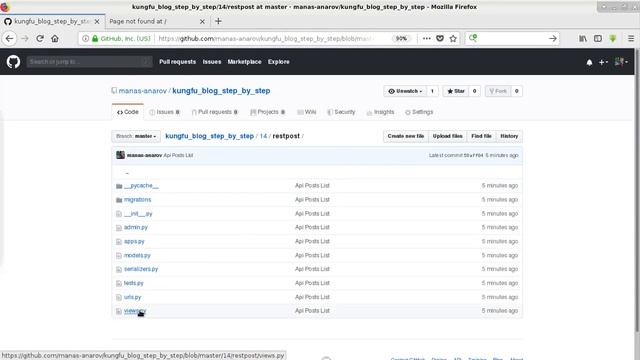Focus the GitHub search input
The image size is (640, 360).
click(89, 62)
